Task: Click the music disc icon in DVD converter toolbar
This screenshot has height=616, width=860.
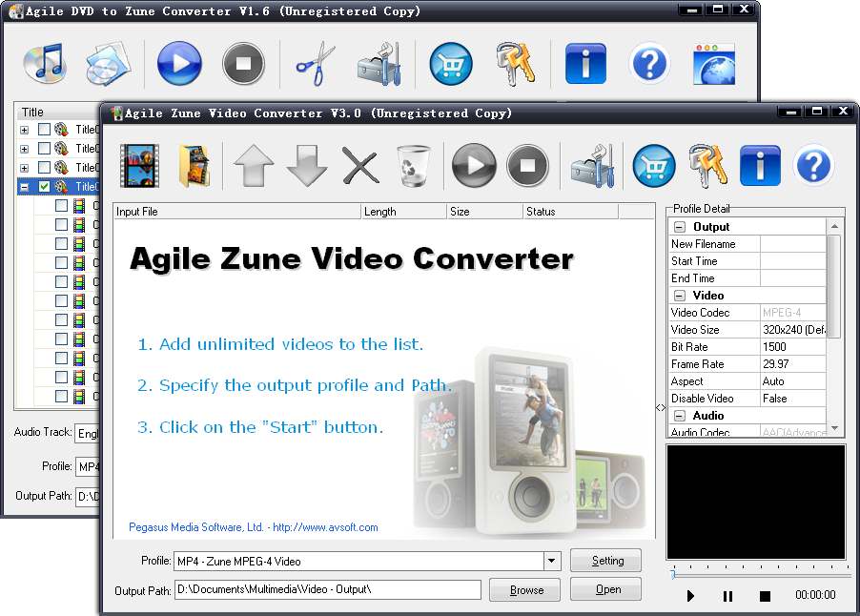Action: pyautogui.click(x=45, y=64)
